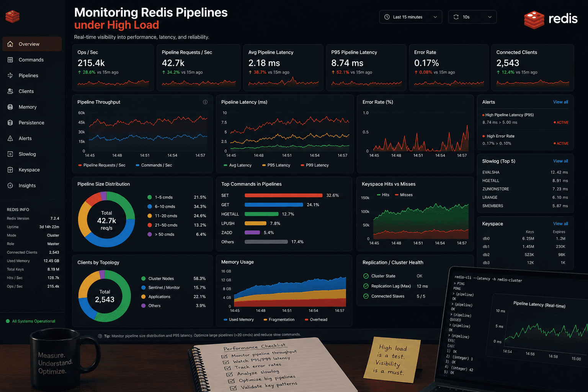Click the Slowlog sidebar icon

coord(10,154)
